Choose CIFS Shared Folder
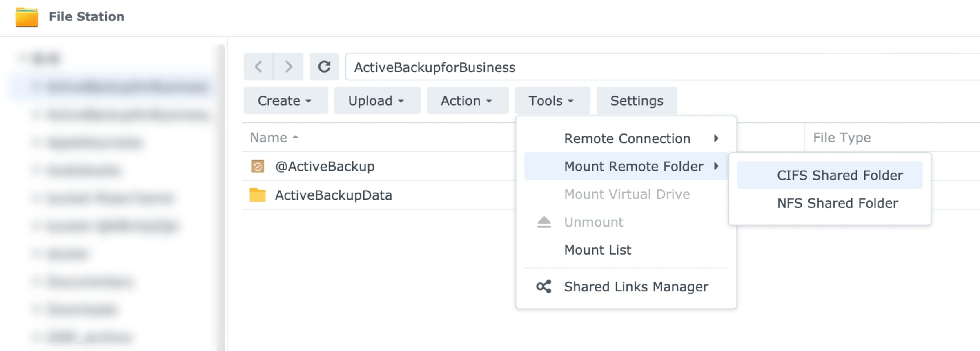Image resolution: width=980 pixels, height=351 pixels. [x=839, y=175]
